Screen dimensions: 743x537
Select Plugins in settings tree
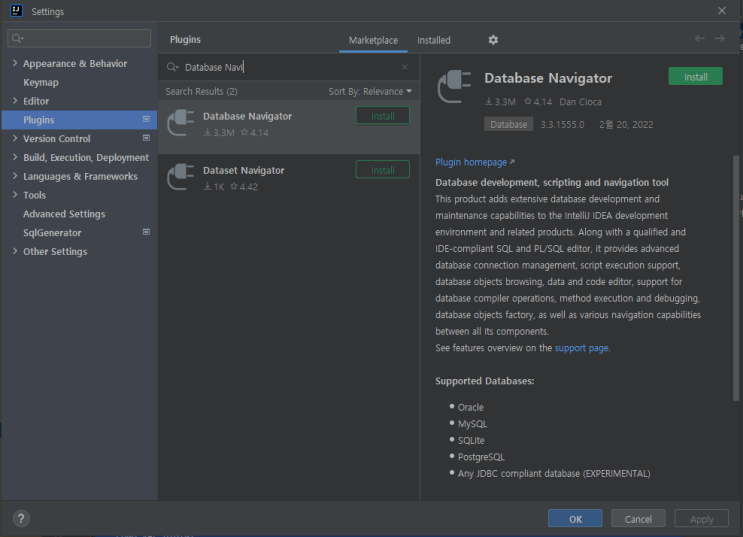(x=79, y=120)
